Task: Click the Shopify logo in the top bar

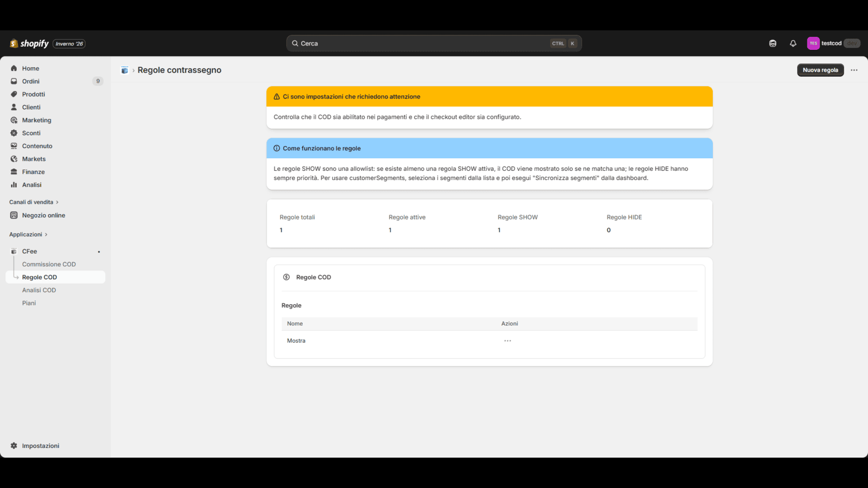Action: coord(29,43)
